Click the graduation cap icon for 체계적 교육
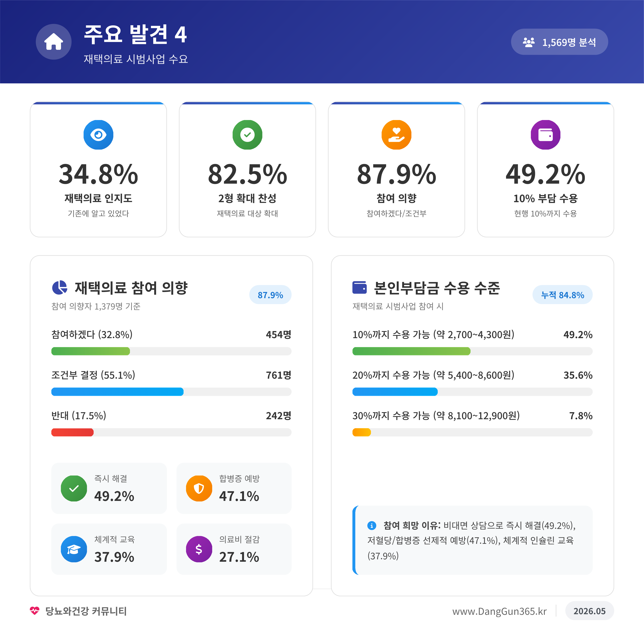This screenshot has width=644, height=644. [x=74, y=549]
